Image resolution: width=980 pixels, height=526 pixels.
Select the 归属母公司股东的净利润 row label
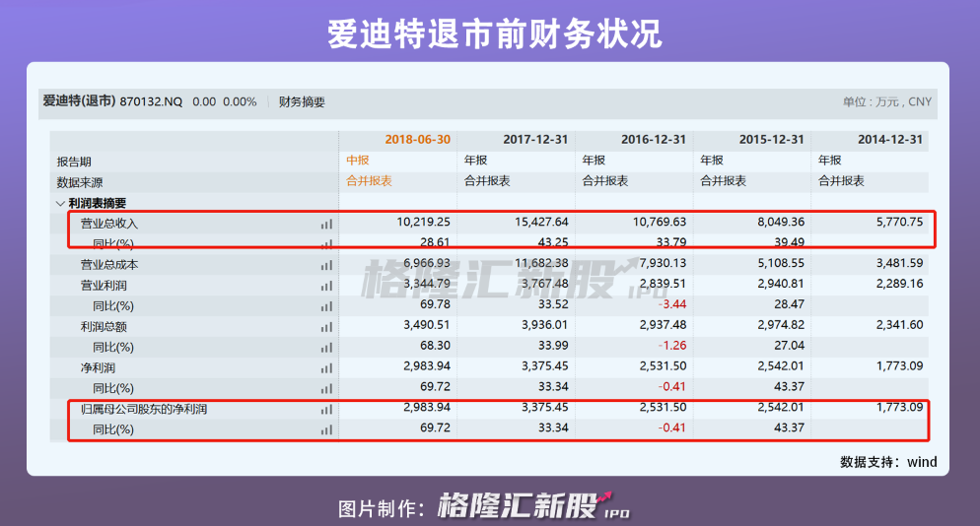click(x=144, y=409)
